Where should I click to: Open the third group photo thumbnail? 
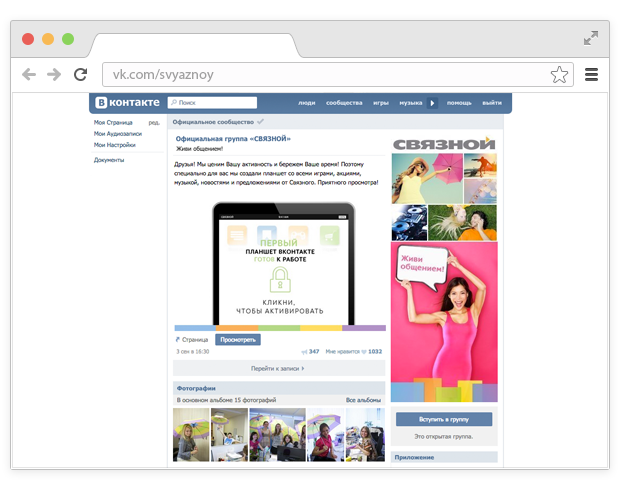point(278,435)
